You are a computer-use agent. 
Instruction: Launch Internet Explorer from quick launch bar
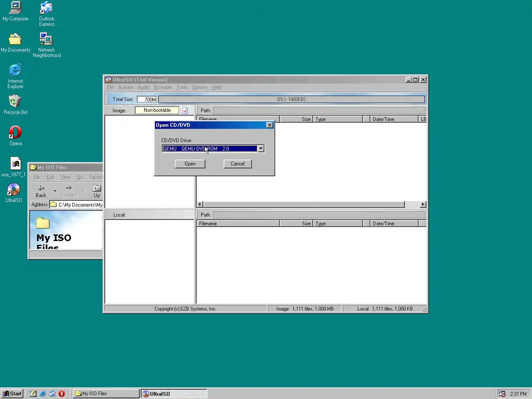tap(43, 394)
